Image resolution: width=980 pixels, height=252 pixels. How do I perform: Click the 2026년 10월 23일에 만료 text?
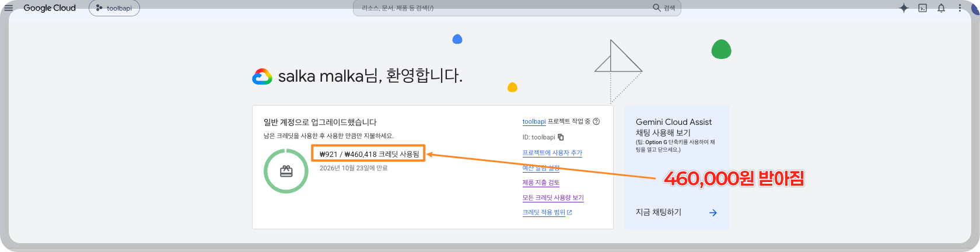353,168
